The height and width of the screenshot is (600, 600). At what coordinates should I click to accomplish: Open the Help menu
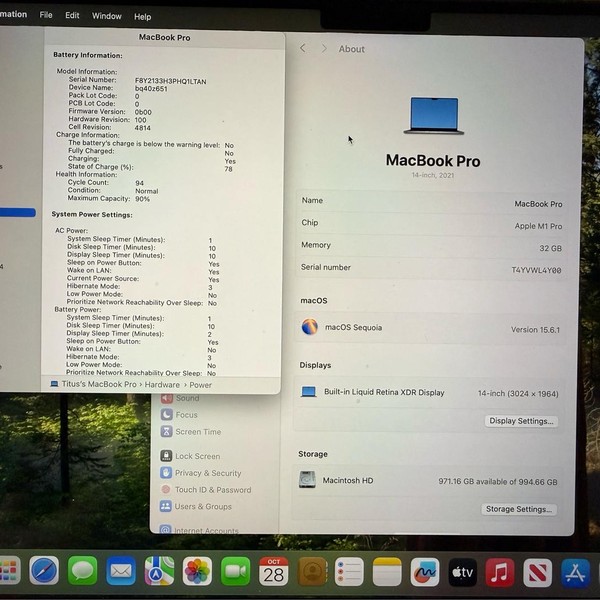(142, 17)
